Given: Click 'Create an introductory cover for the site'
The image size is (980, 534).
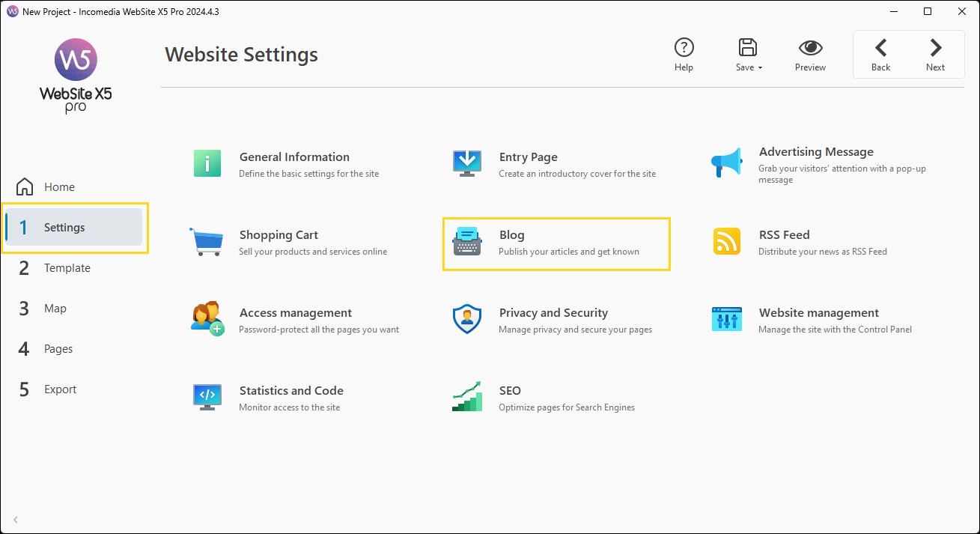Looking at the screenshot, I should (x=577, y=174).
